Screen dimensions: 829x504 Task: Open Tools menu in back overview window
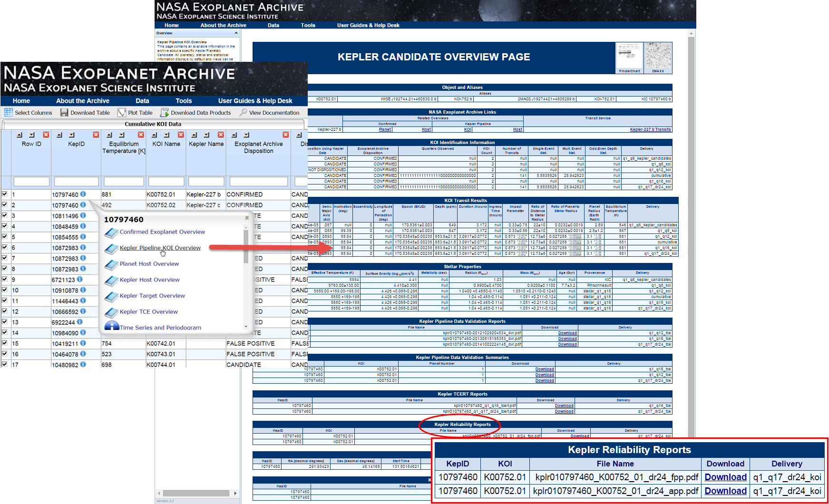point(308,25)
